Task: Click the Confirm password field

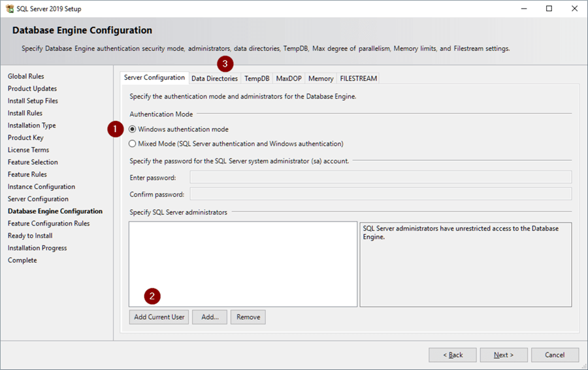Action: (381, 194)
